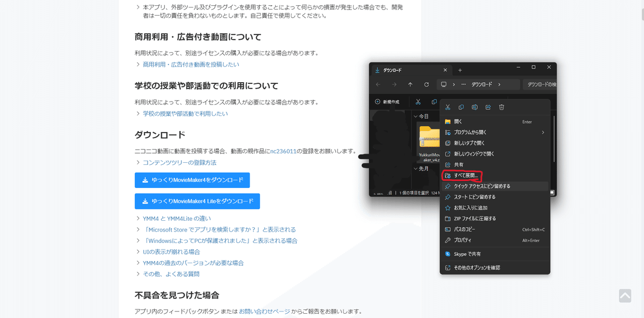The height and width of the screenshot is (318, 644).
Task: Choose パスのコピー in the context menu
Action: pos(495,229)
